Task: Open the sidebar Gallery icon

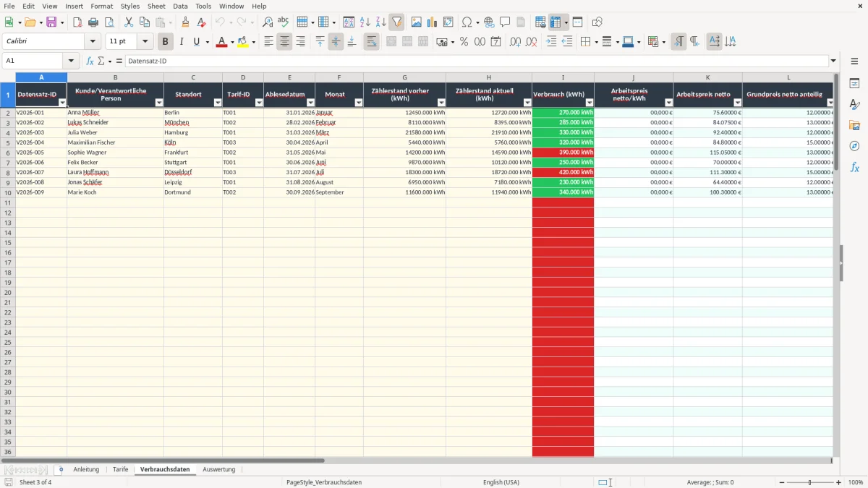Action: pyautogui.click(x=854, y=125)
